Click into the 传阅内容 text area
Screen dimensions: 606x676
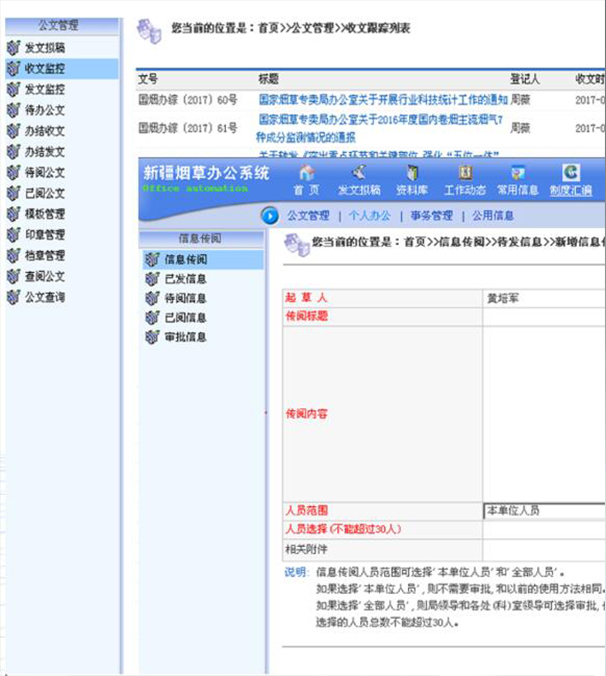[544, 414]
